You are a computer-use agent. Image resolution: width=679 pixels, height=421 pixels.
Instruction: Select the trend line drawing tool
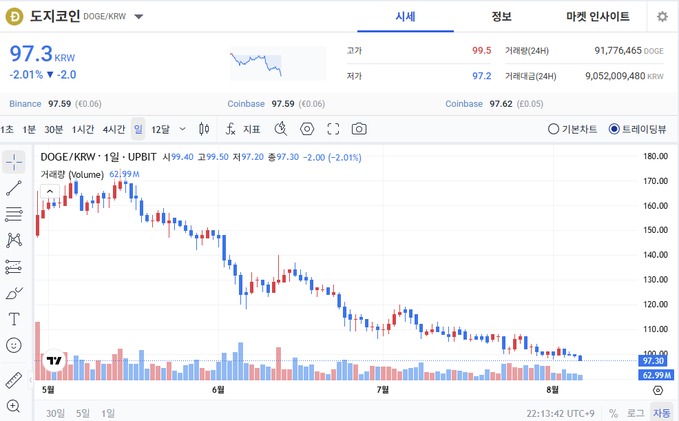[14, 188]
